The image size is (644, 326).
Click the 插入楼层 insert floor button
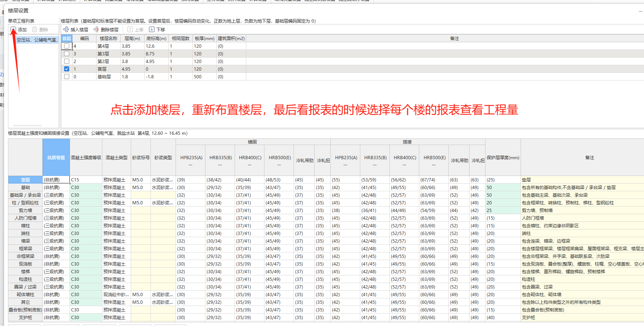(76, 30)
